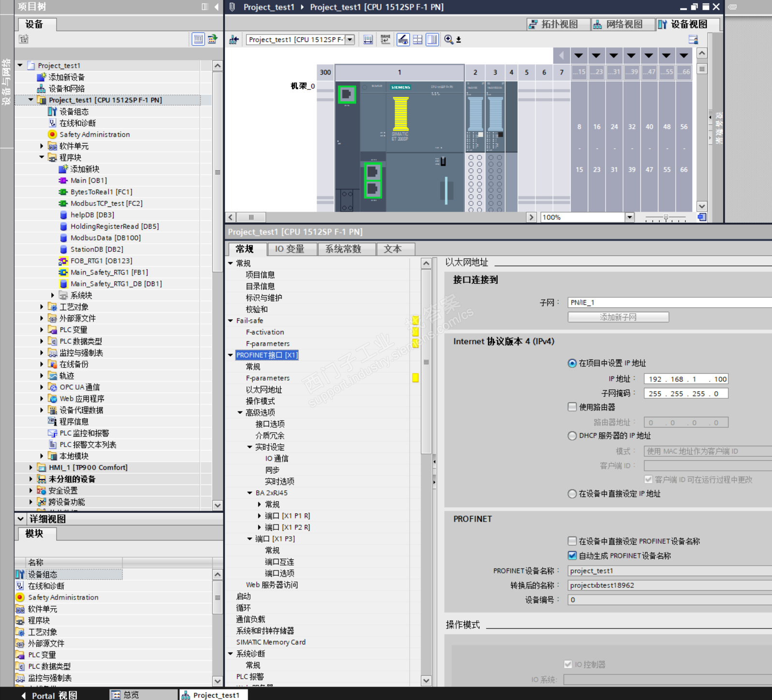
Task: Click the Portal view left arrow icon
Action: tap(23, 695)
